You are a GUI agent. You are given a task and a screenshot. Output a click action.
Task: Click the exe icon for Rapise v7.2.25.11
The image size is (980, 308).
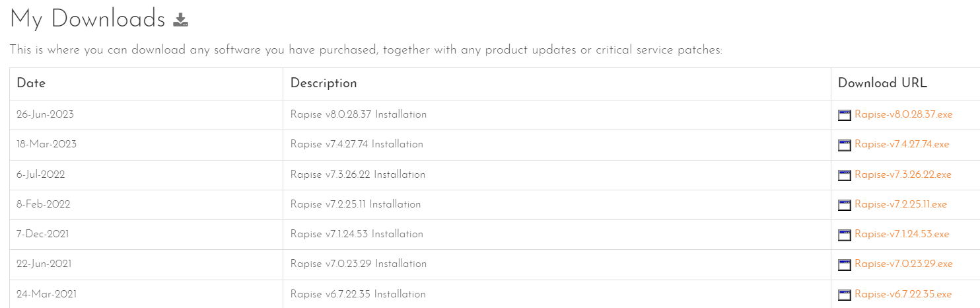[845, 205]
